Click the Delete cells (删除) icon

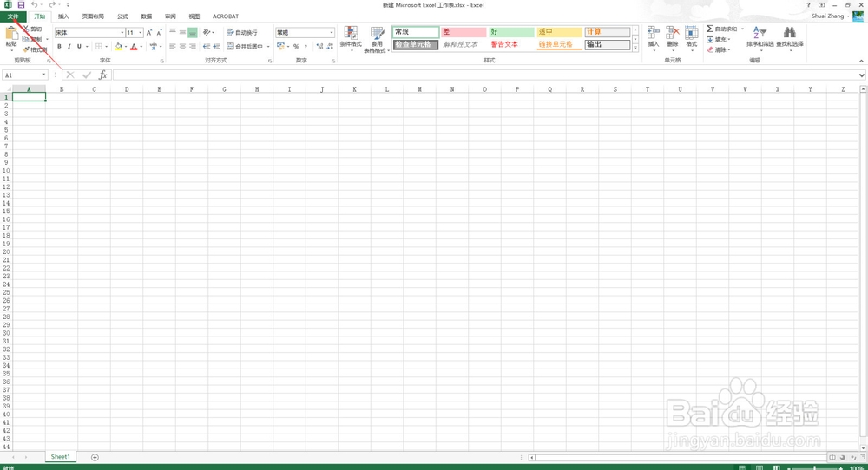click(673, 33)
